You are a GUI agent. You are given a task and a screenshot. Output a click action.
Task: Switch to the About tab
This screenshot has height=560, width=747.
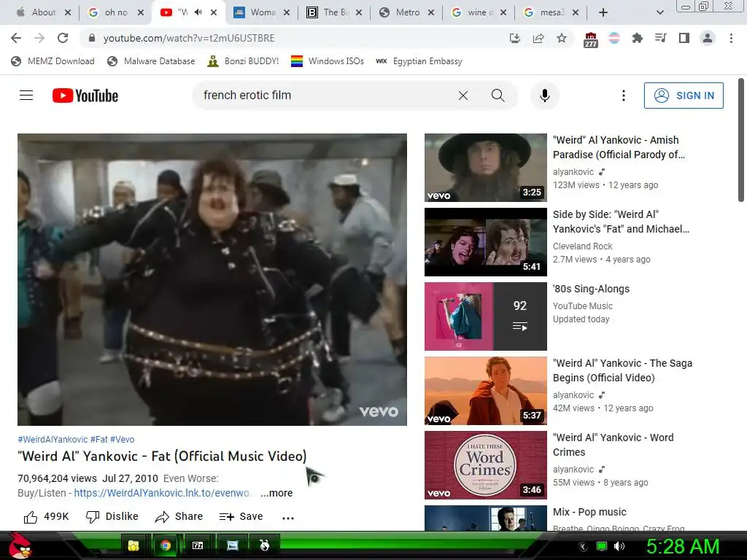[43, 12]
